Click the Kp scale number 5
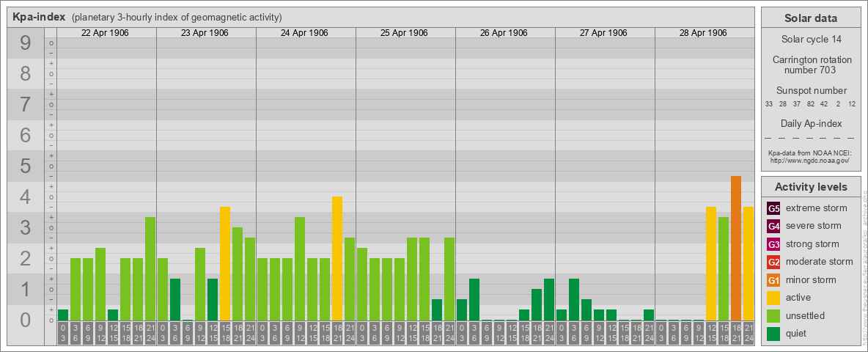Screen dimensions: 868x352 [x=26, y=166]
